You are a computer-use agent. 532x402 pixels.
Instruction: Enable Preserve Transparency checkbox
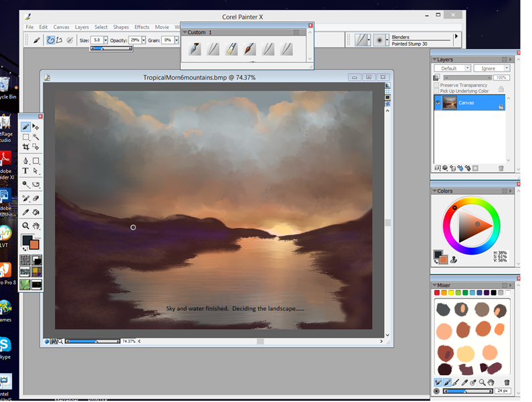pos(436,85)
